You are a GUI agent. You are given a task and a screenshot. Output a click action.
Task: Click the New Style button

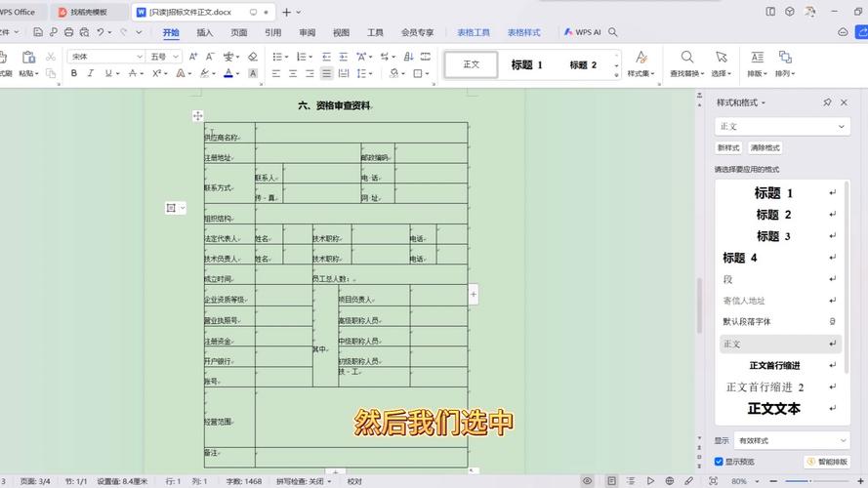click(728, 147)
